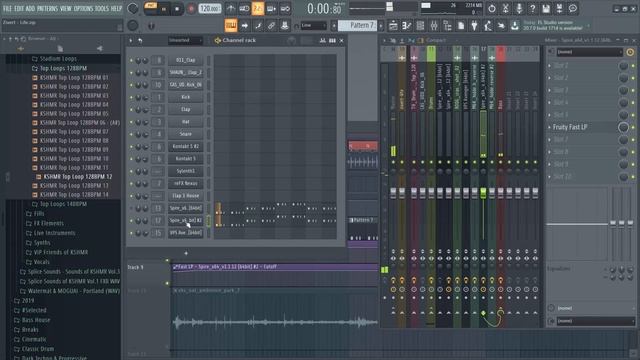Screen dimensions: 640x360
Task: Open the HELP menu
Action: tap(116, 9)
